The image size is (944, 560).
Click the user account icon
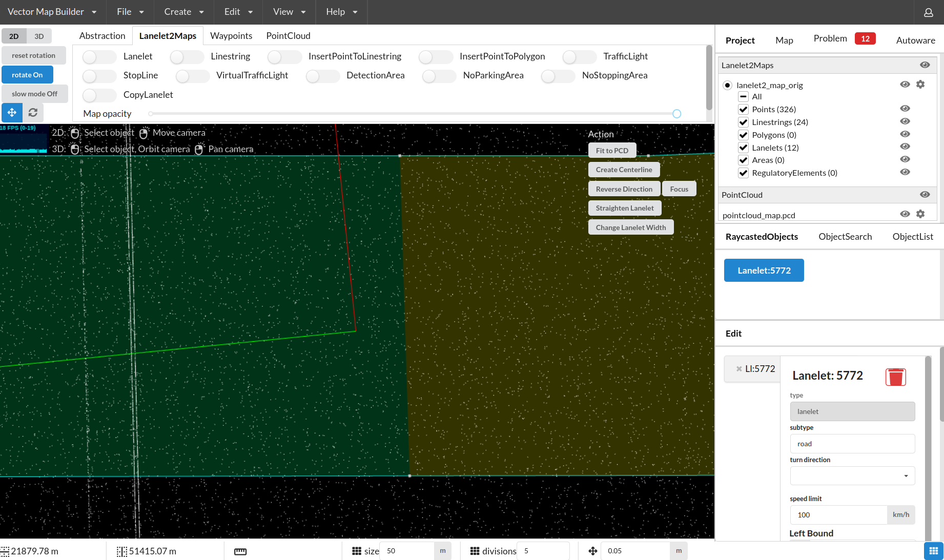pos(928,12)
